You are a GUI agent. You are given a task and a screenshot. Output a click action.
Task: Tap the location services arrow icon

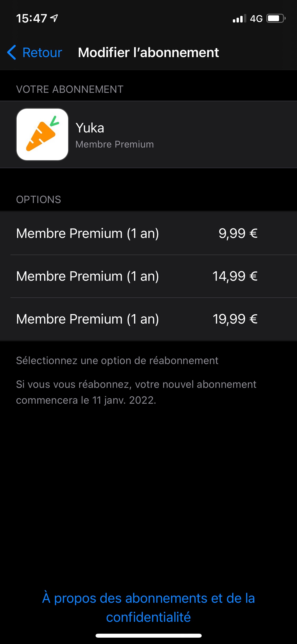point(54,18)
